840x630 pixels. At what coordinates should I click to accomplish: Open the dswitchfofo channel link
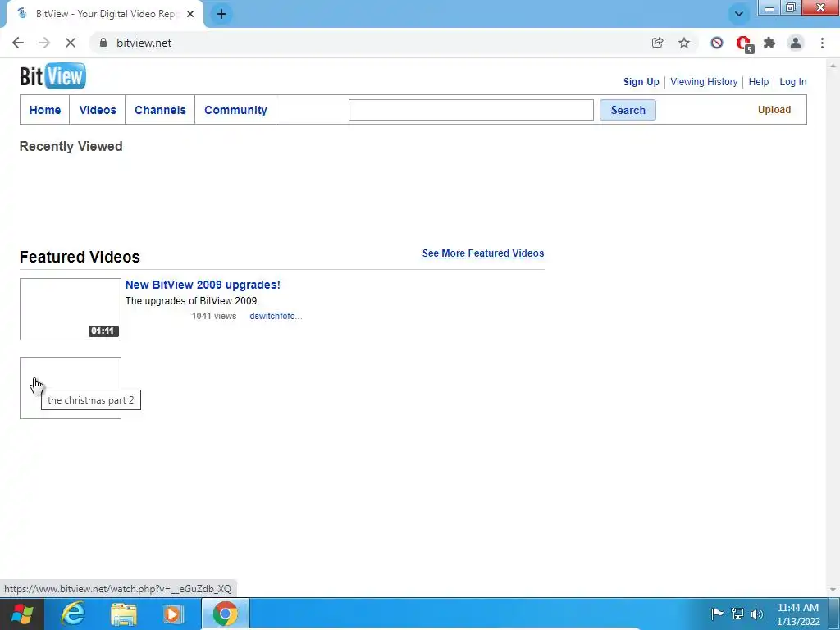coord(276,316)
